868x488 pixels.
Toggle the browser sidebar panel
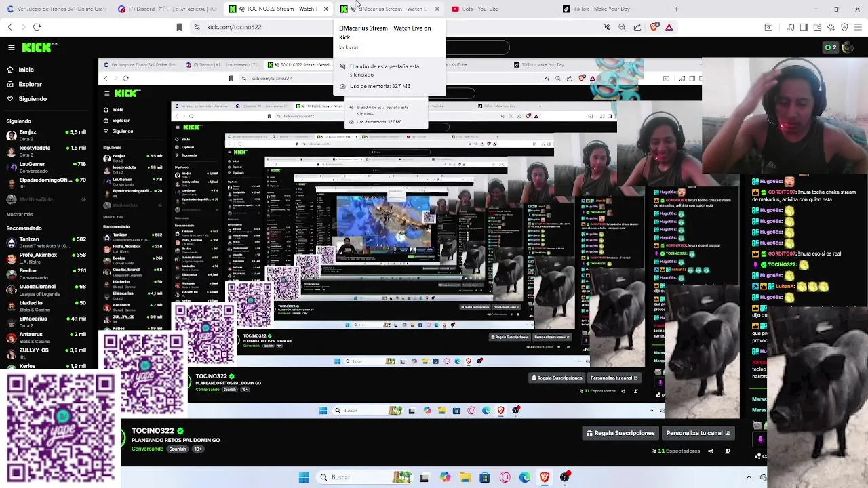coord(804,27)
